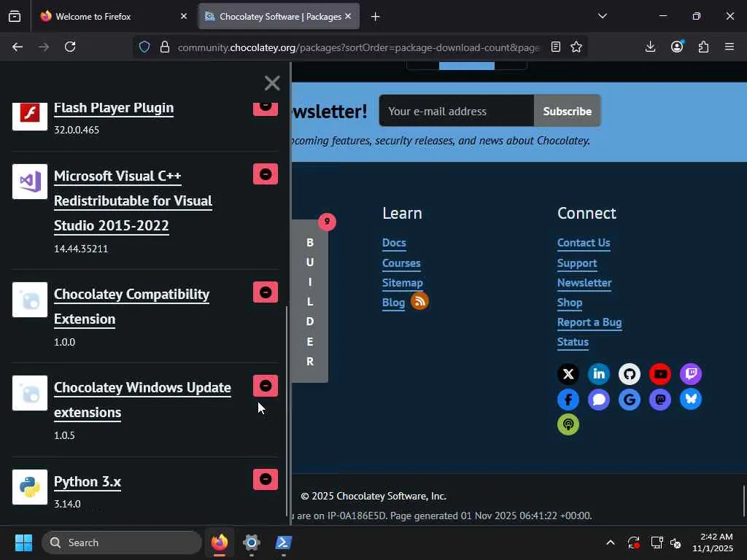Image resolution: width=747 pixels, height=560 pixels.
Task: Open Chocolatey Windows Update extensions link
Action: pos(142,400)
